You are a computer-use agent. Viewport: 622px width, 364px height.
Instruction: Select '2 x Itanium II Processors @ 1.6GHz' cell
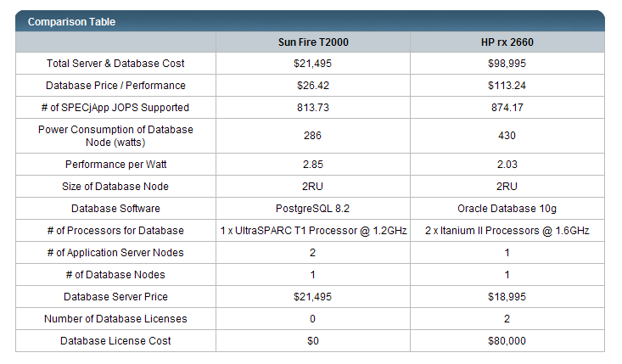tap(507, 231)
